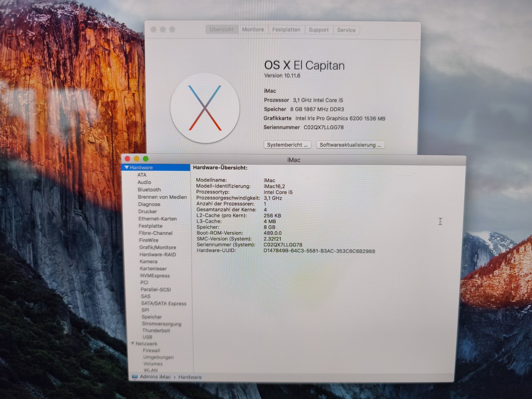Select PCI in the sidebar
The height and width of the screenshot is (399, 532).
(144, 282)
